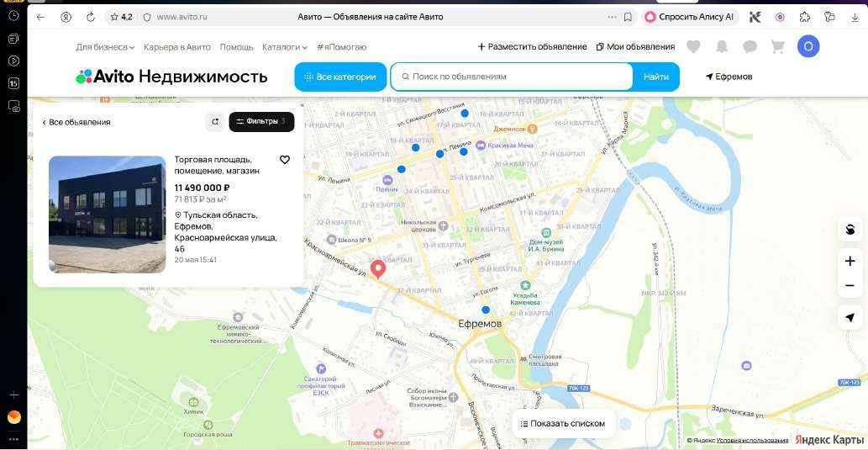868x450 pixels.
Task: Open the Торговая площадь, помещение, магазин listing title
Action: coord(217,165)
